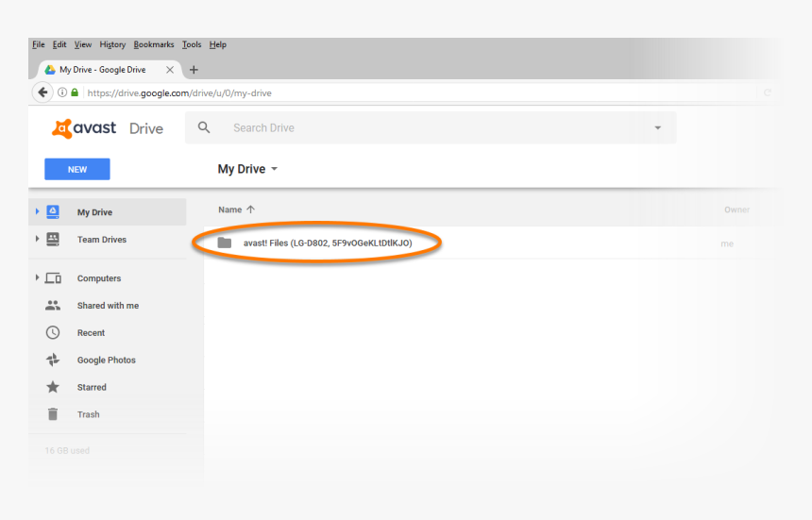Open the Tools menu
The image size is (812, 520).
[192, 44]
